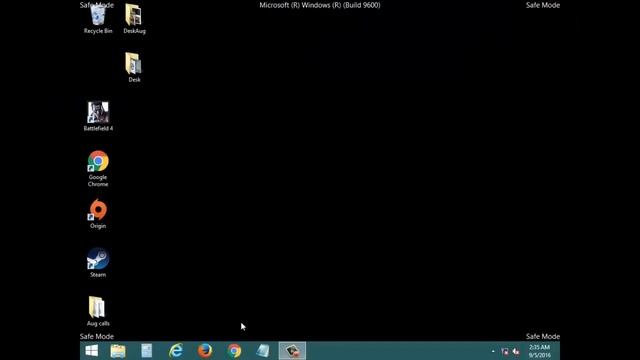Viewport: 640px width, 360px height.
Task: Launch the Battlefield 4 shortcut
Action: point(98,116)
